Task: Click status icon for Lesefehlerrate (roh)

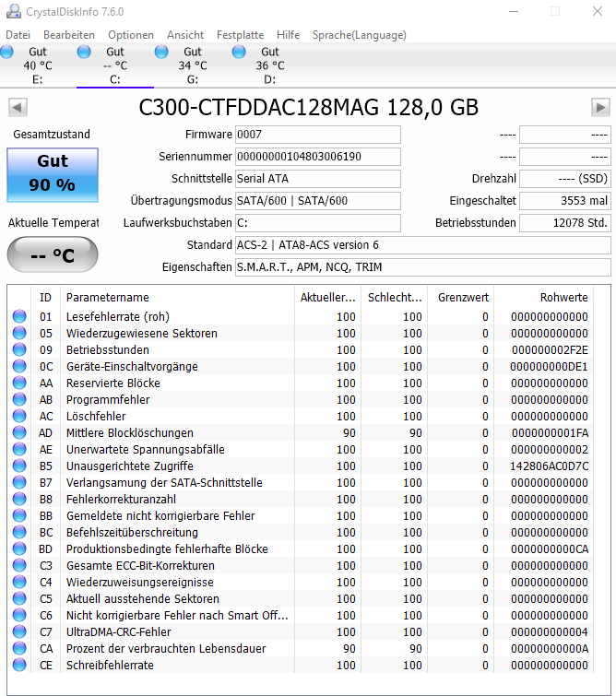Action: point(19,316)
